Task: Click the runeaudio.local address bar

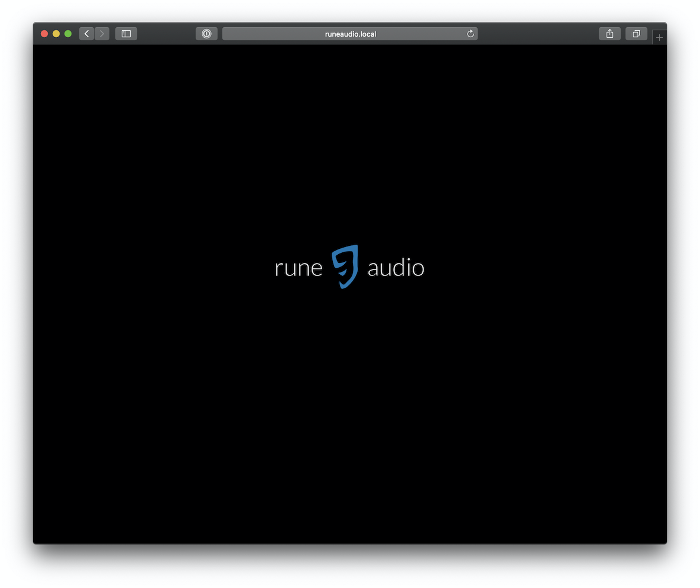Action: 350,34
